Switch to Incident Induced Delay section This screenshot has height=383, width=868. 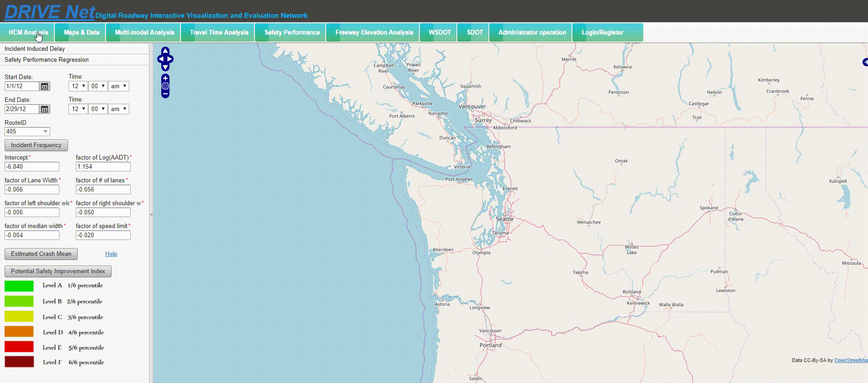(x=35, y=48)
